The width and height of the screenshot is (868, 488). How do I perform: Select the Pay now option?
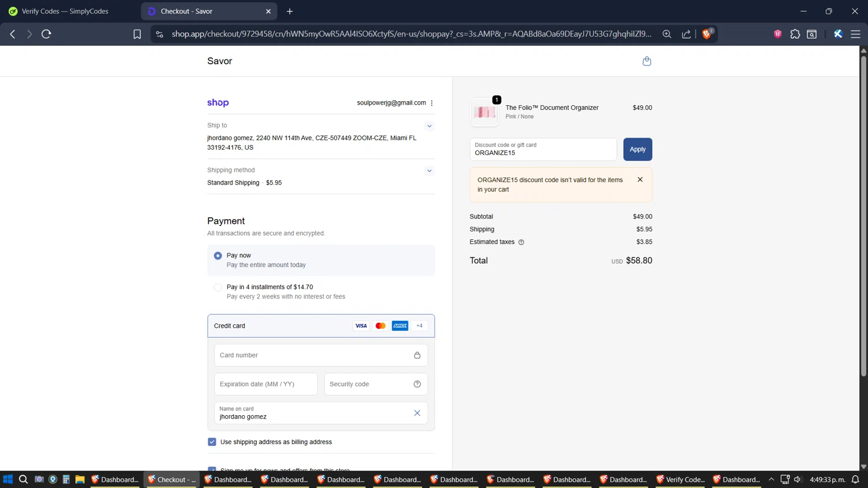click(x=218, y=256)
